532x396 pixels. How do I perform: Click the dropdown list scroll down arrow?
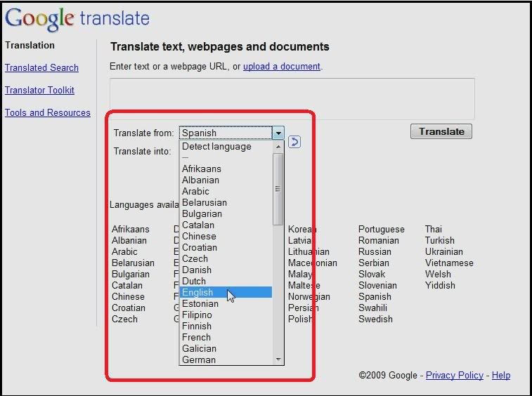tap(278, 359)
